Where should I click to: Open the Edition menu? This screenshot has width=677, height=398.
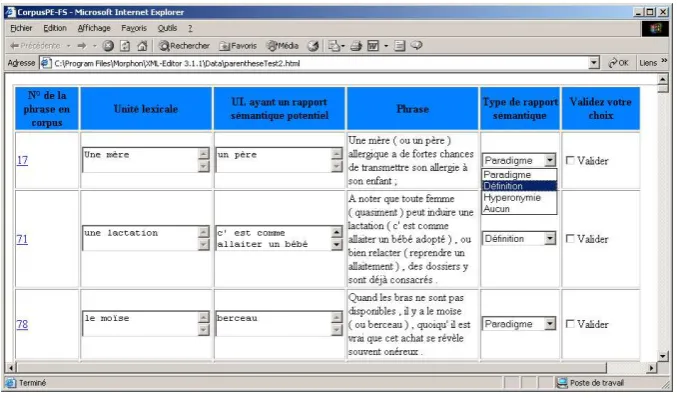55,28
